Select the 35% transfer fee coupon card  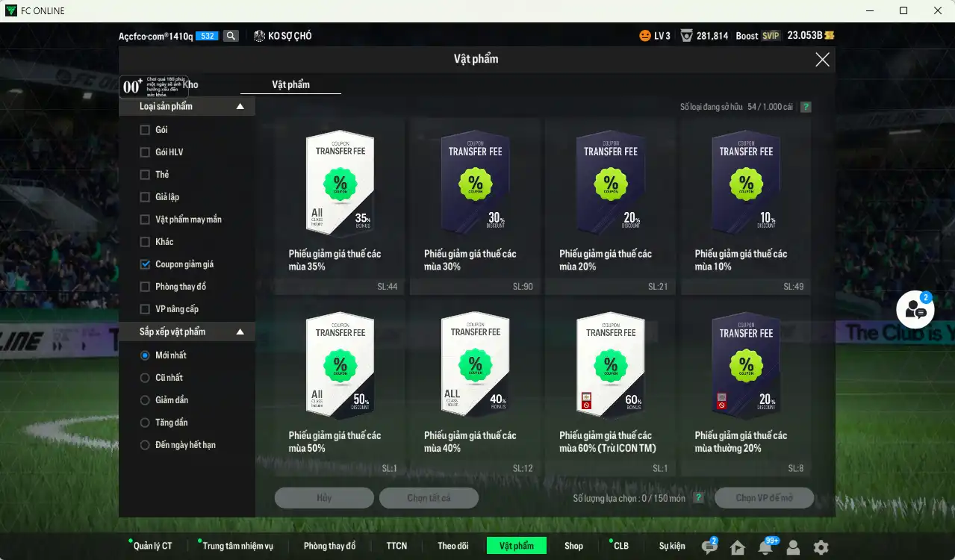(340, 206)
